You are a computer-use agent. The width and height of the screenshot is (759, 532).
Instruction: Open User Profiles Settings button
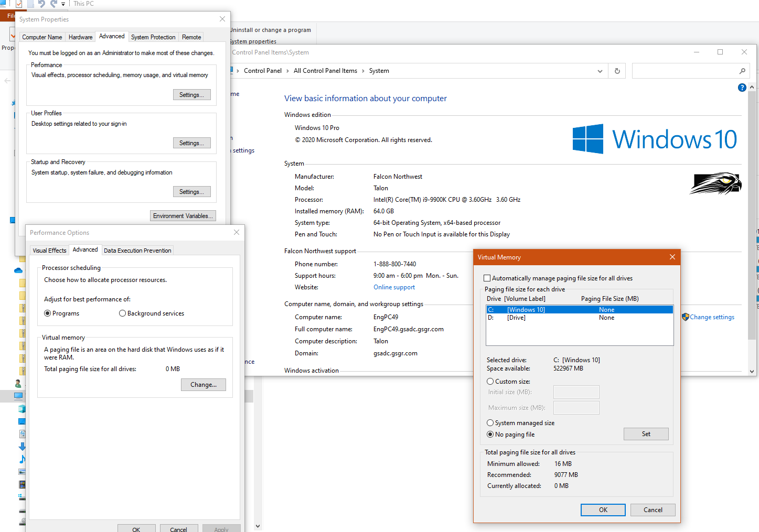click(x=192, y=143)
